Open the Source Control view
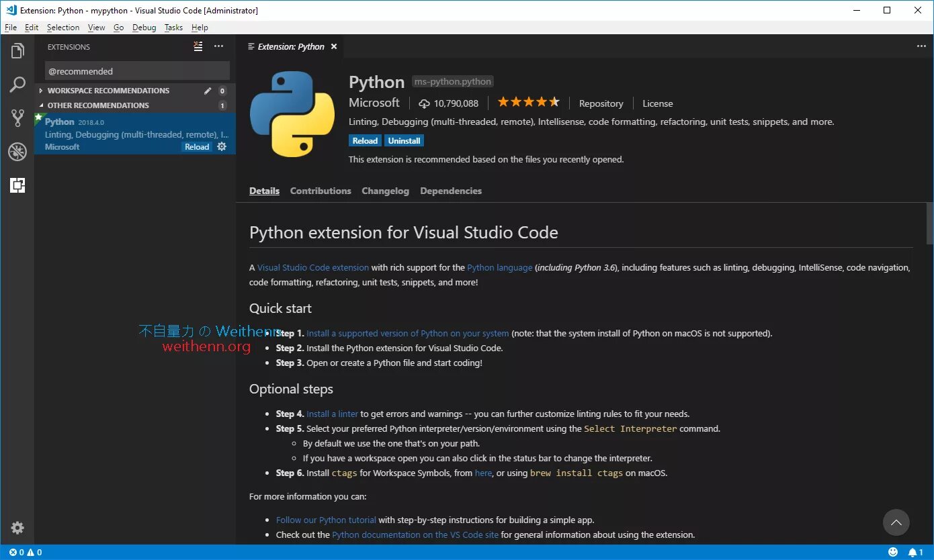The image size is (934, 560). pos(17,118)
